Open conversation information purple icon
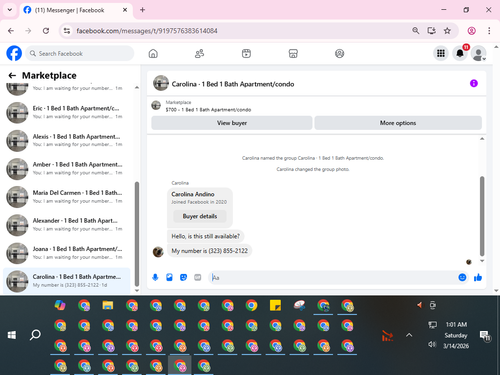The image size is (500, 375). 474,83
